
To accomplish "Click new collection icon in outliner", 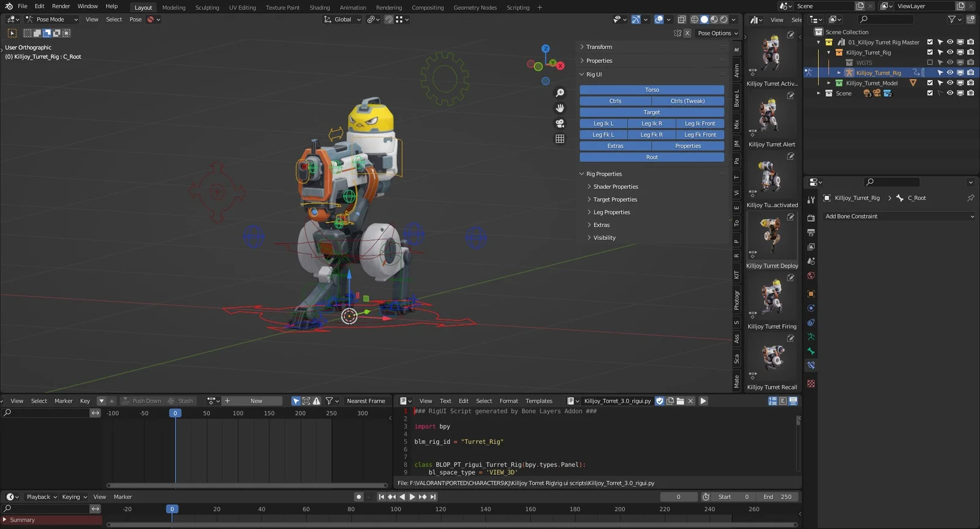I will 971,20.
